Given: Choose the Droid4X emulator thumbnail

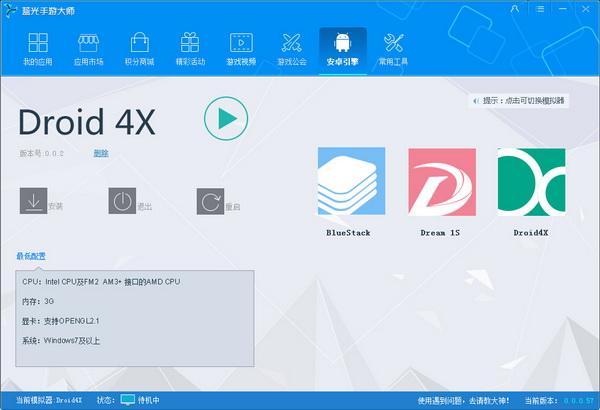Looking at the screenshot, I should coord(531,182).
